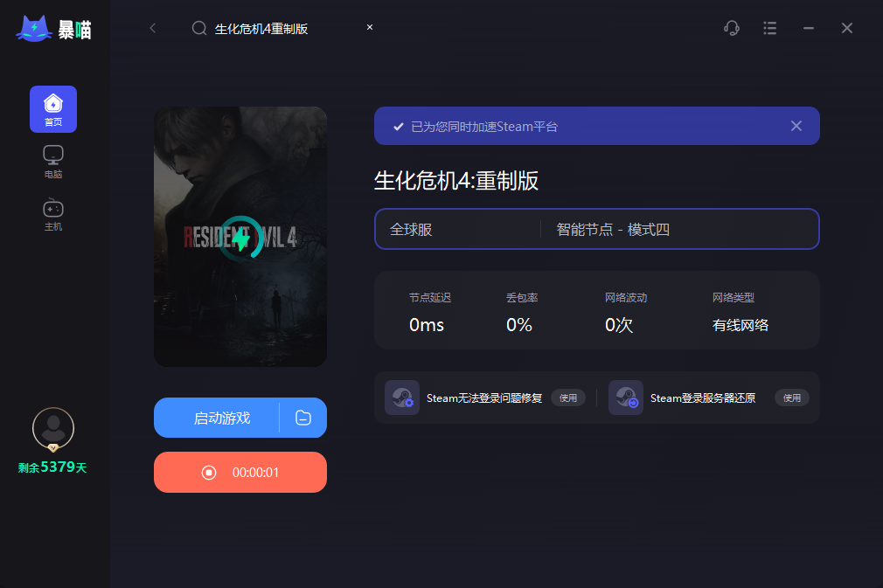Screen dimensions: 883x588
Task: Click the Resident Evil 4 cover image
Action: 240,237
